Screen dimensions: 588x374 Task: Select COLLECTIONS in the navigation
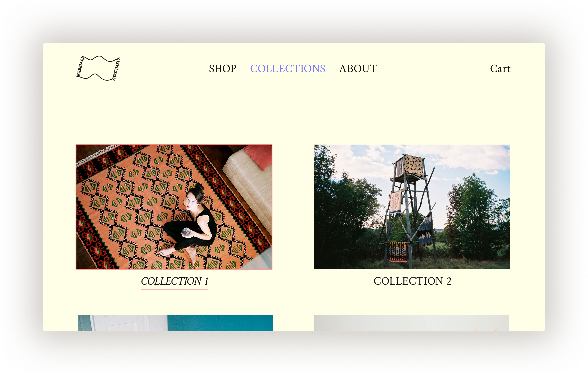tap(288, 69)
